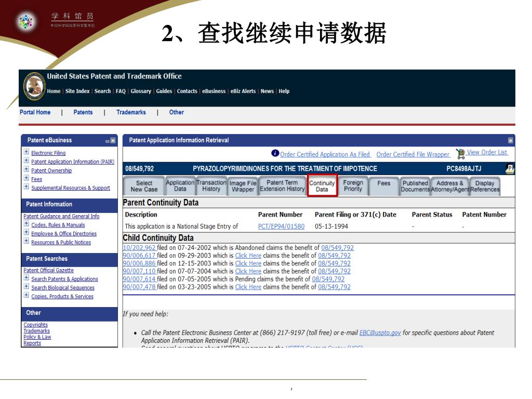Screen dimensions: 532x399
Task: Maximize the Patent eBusiness panel
Action: [113, 140]
